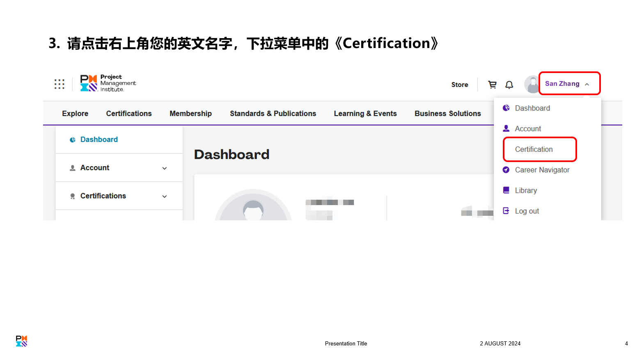644x361 pixels.
Task: Click the sidebar Account person icon
Action: click(x=73, y=168)
